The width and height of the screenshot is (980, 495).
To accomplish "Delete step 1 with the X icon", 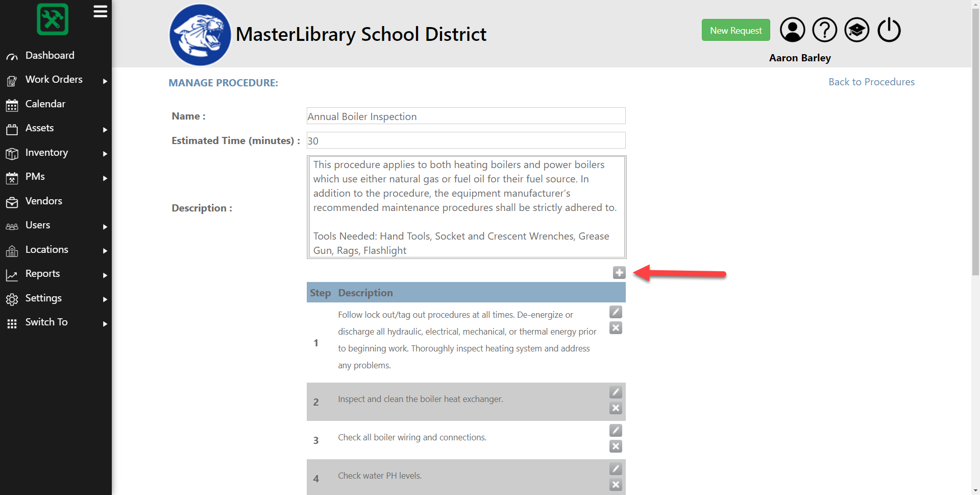I will [616, 328].
